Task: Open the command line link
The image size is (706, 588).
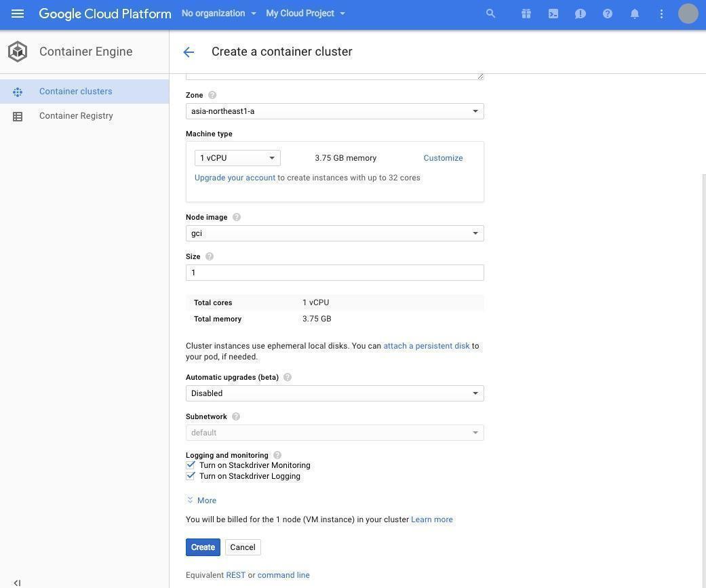Action: 283,575
